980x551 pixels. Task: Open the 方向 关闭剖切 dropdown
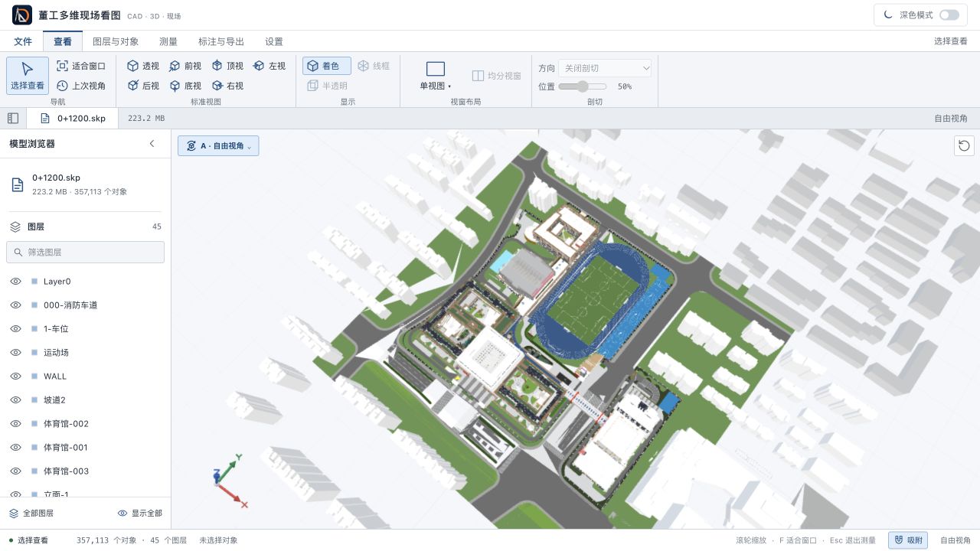tap(605, 68)
